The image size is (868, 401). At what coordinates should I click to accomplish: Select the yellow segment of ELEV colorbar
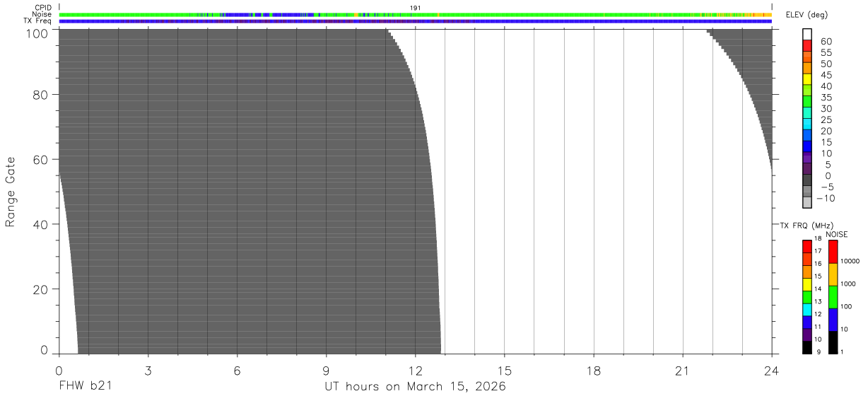pos(807,79)
